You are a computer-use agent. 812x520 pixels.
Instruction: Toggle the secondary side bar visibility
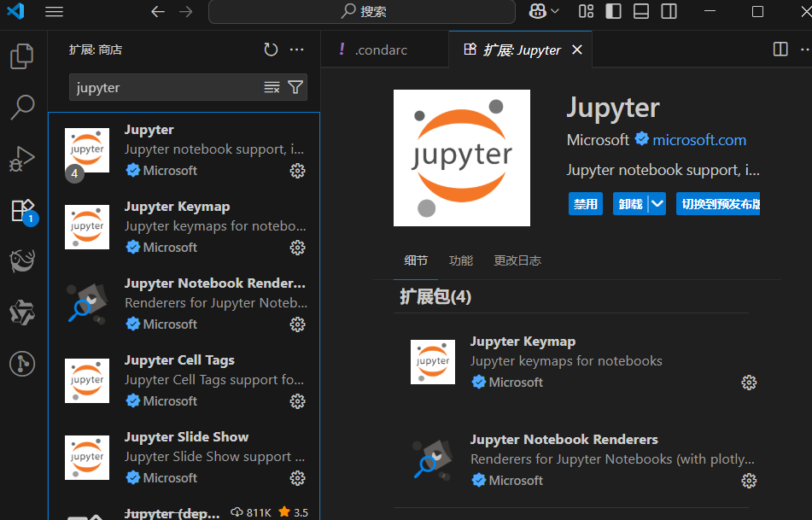669,12
